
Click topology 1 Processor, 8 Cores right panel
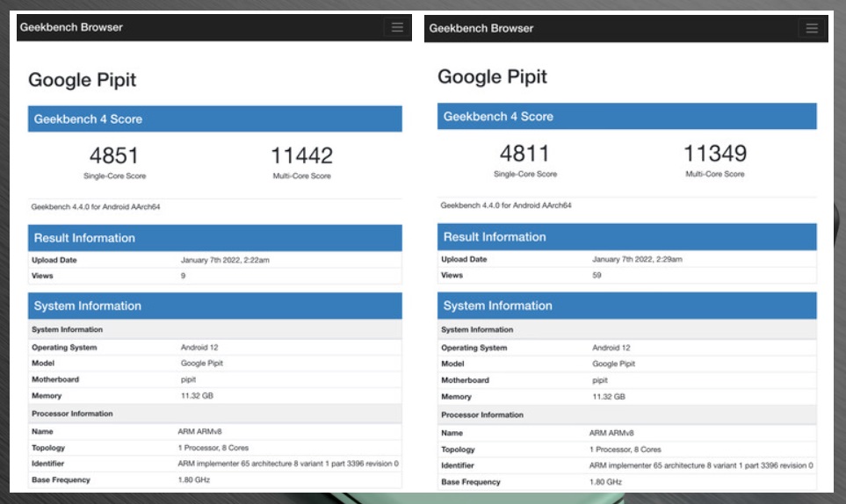625,449
